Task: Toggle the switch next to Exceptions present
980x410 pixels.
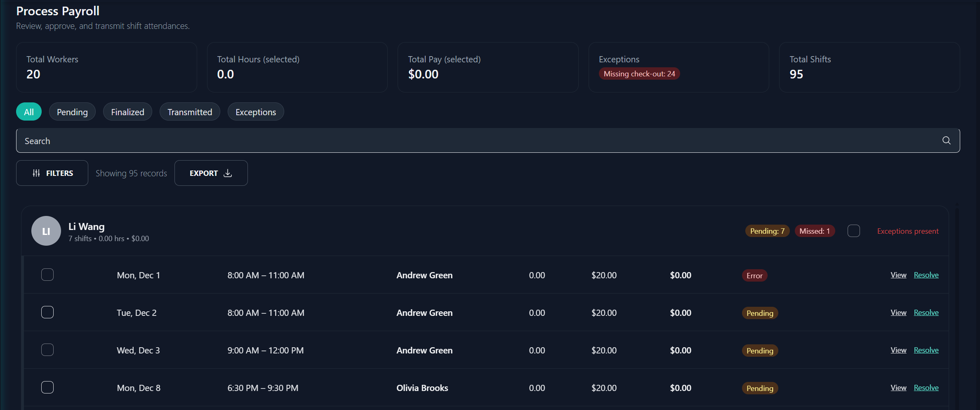Action: pos(854,231)
